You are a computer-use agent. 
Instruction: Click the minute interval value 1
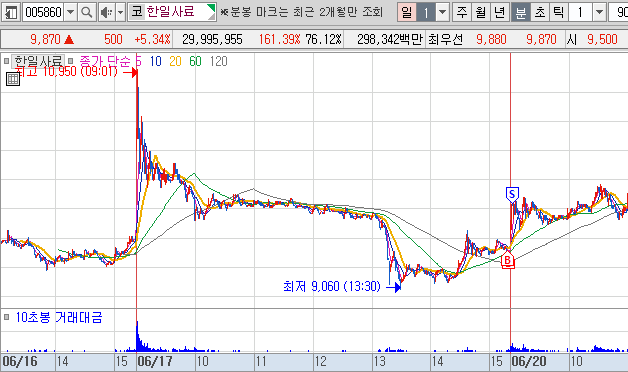(x=580, y=12)
